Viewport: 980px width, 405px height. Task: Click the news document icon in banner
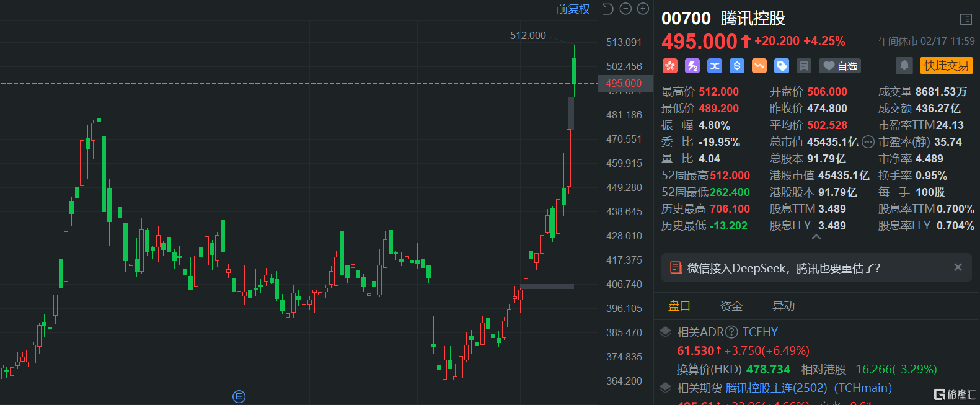coord(676,268)
